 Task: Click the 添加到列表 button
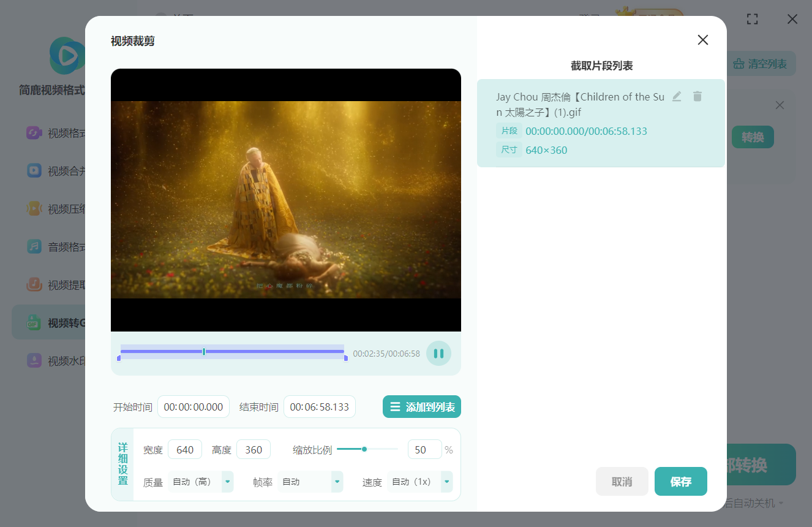point(422,407)
